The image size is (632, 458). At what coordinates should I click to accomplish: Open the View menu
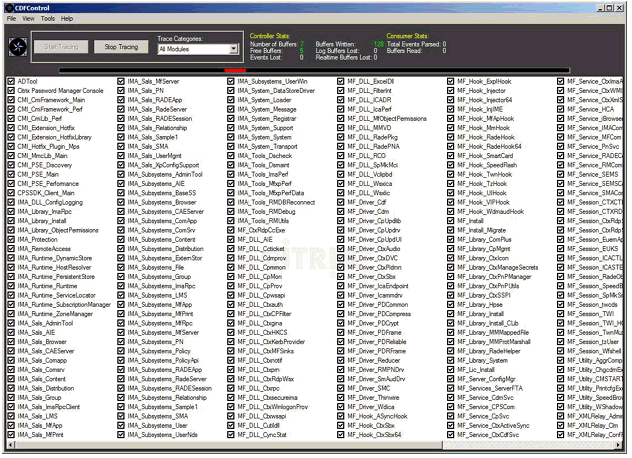tap(29, 19)
